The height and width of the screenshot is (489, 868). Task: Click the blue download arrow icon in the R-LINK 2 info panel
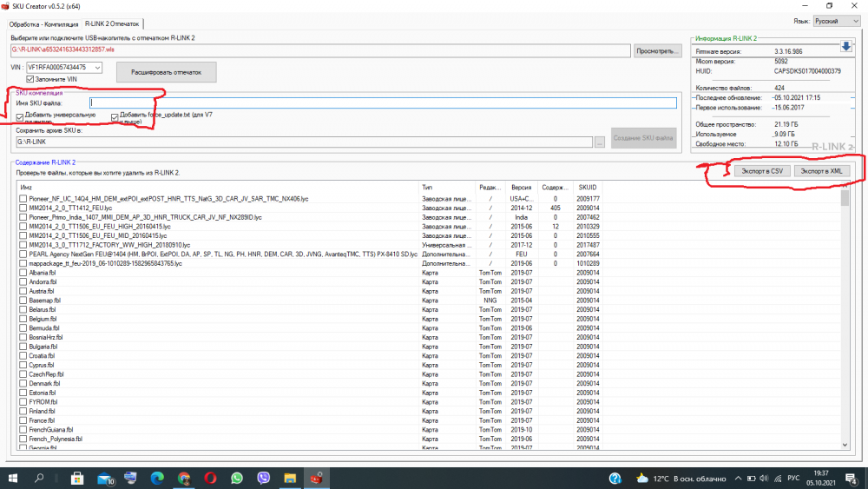coord(845,47)
